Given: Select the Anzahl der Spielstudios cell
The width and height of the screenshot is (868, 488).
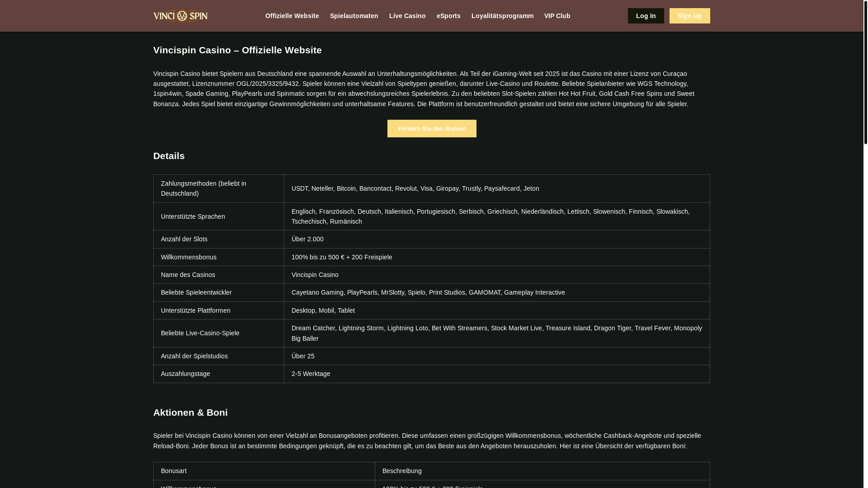Looking at the screenshot, I should (x=219, y=356).
